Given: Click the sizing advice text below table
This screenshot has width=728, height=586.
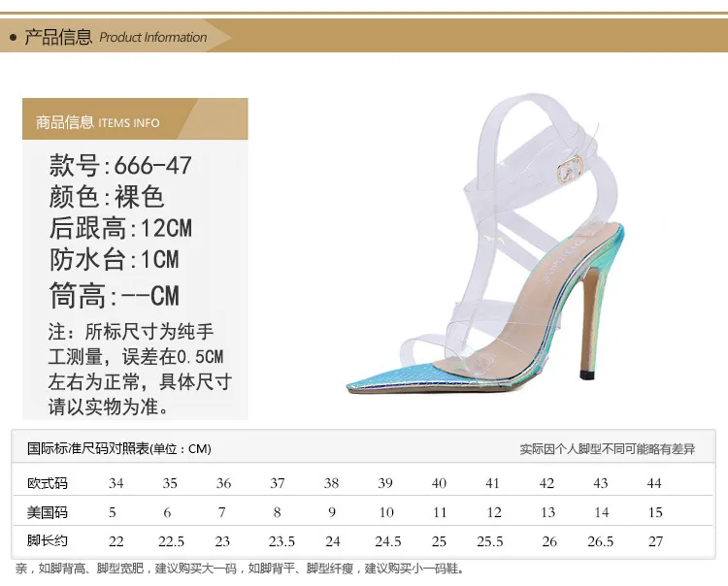Looking at the screenshot, I should click(x=240, y=568).
